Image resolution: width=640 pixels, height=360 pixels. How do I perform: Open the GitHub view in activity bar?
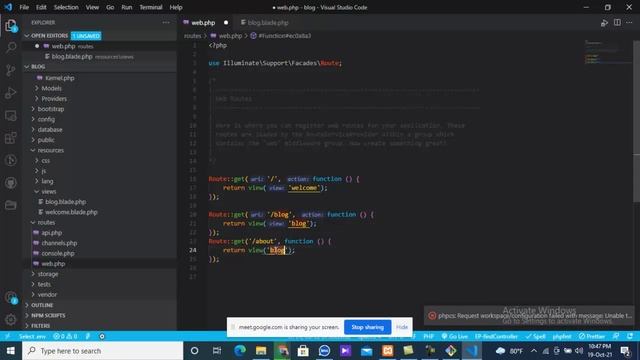tap(11, 182)
